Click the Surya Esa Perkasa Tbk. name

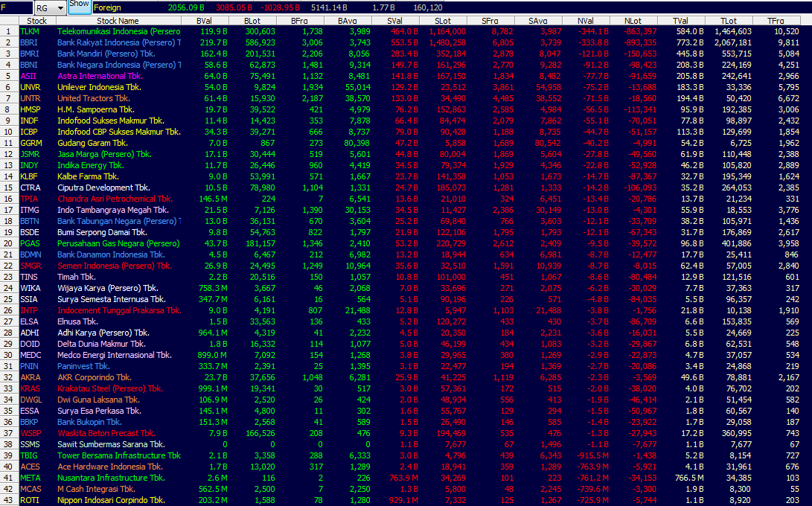tap(100, 411)
